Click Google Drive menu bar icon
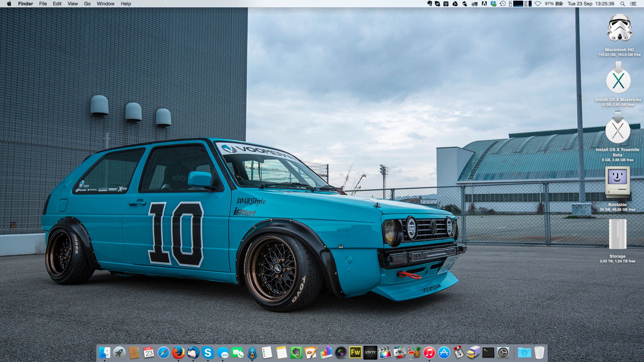Screen dimensions: 644x362 tap(455, 4)
